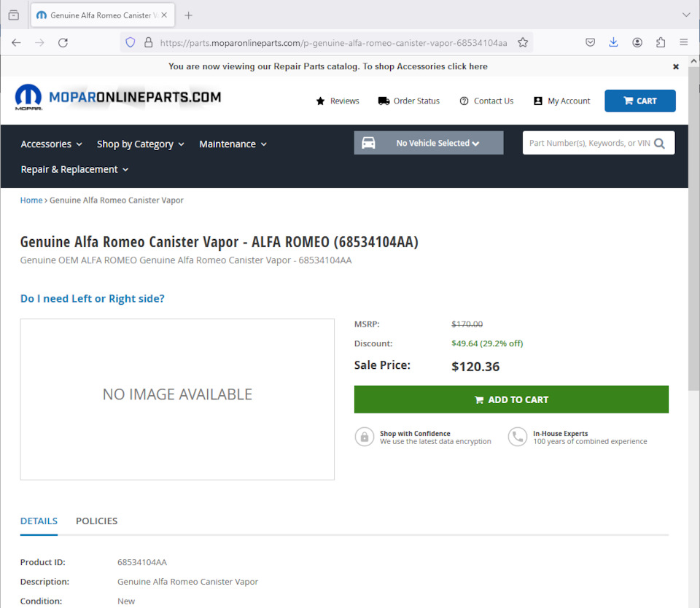Viewport: 700px width, 608px height.
Task: Expand the Shop by Category menu
Action: [x=140, y=144]
